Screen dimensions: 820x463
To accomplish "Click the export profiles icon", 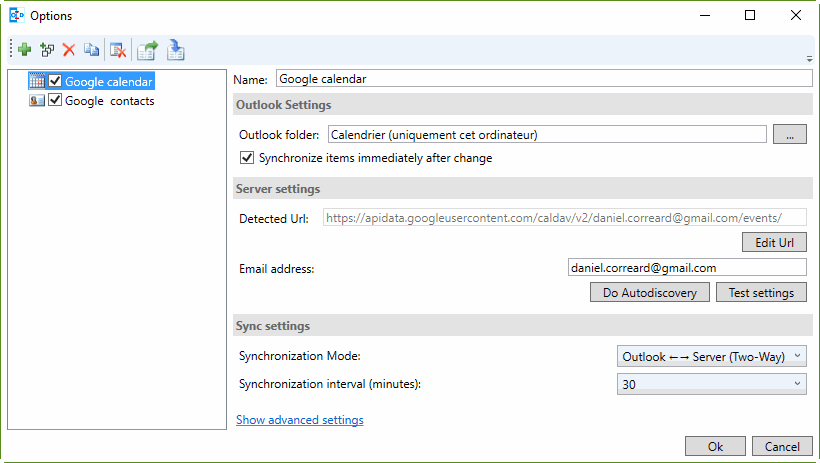I will click(x=148, y=49).
